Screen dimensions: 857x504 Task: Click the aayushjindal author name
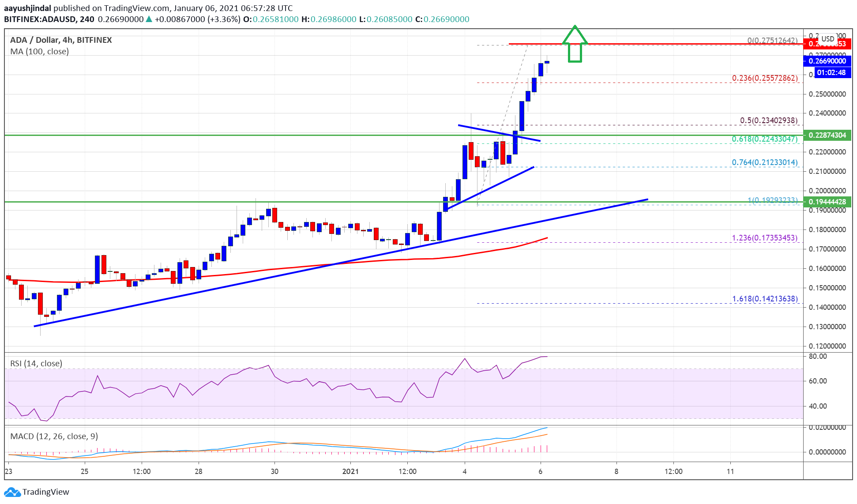click(x=27, y=8)
